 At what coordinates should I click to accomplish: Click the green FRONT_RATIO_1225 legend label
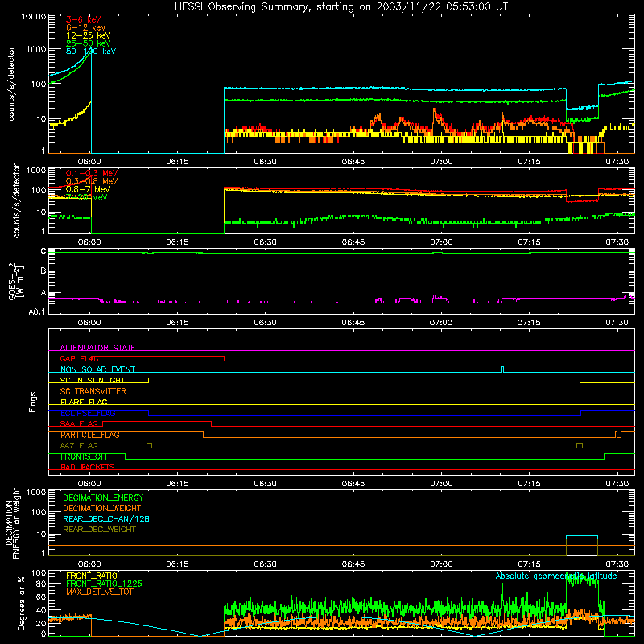104,584
